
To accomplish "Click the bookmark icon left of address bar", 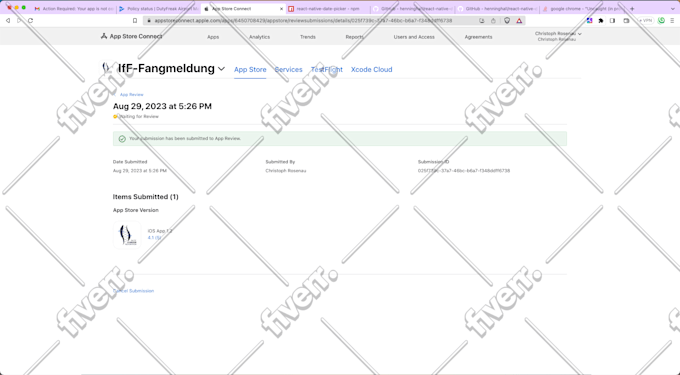I will [x=135, y=20].
